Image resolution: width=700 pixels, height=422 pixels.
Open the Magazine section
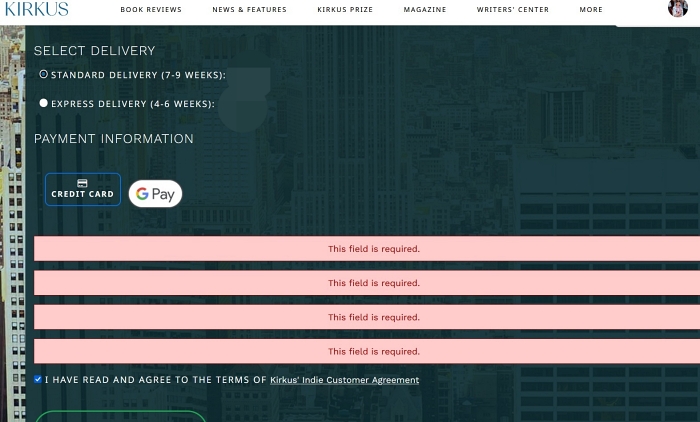click(x=424, y=10)
